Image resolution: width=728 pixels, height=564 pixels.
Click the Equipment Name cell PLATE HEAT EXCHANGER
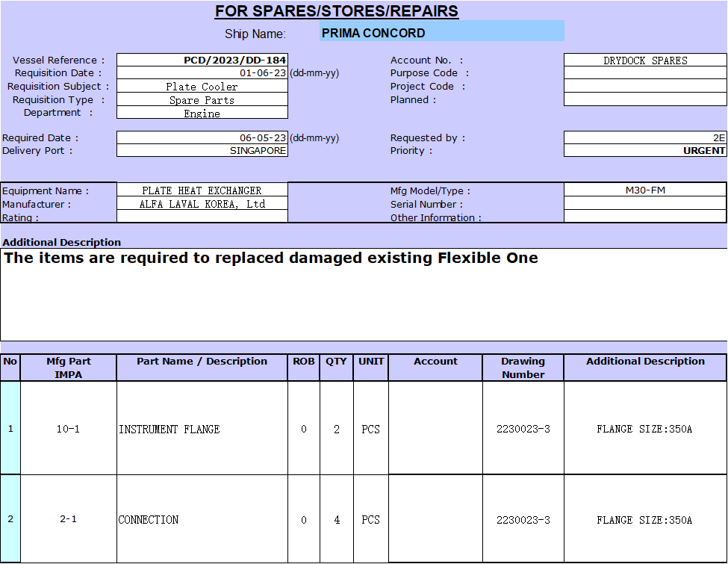click(202, 190)
